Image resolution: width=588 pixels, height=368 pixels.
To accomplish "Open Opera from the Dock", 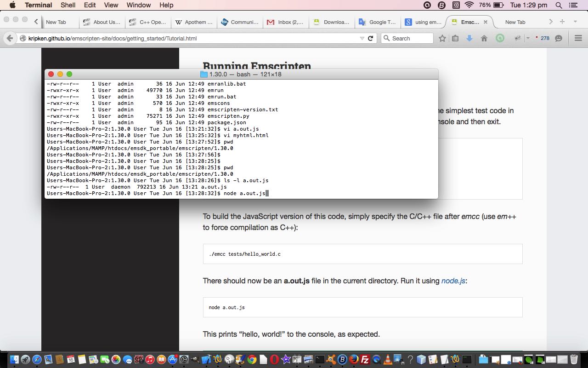I will click(x=275, y=360).
